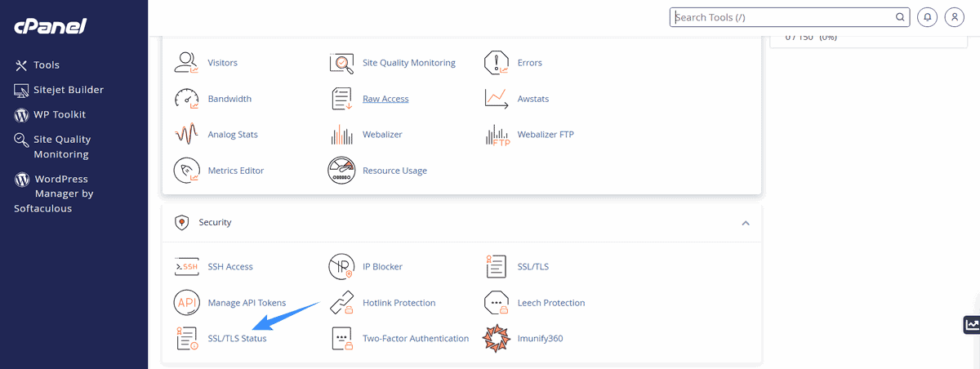Viewport: 980px width, 369px height.
Task: Open the Site Quality Monitoring magnifier icon
Action: coord(341,63)
